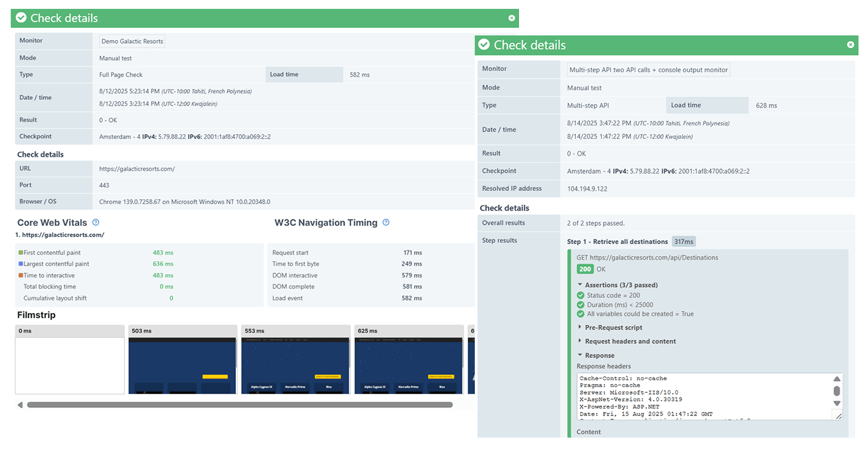Open the Core Web Vitals help icon
The image size is (868, 449).
[x=95, y=222]
